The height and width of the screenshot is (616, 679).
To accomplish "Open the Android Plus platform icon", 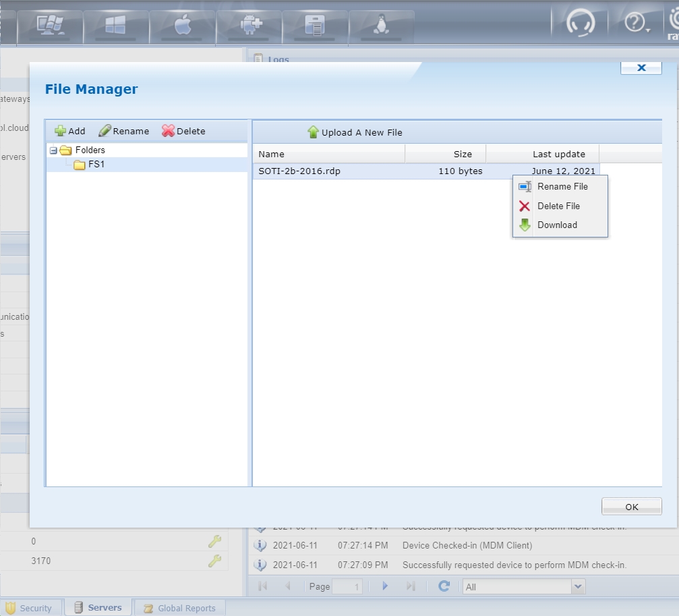I will [x=249, y=25].
